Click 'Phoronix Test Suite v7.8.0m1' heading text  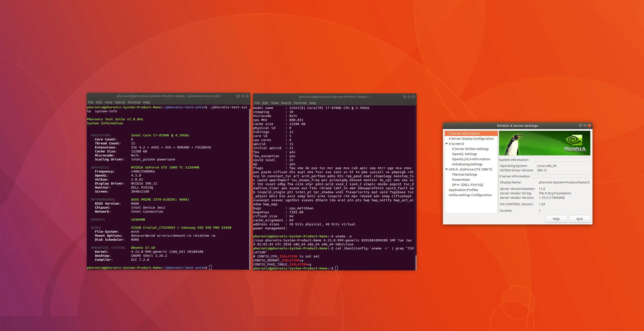click(x=115, y=119)
